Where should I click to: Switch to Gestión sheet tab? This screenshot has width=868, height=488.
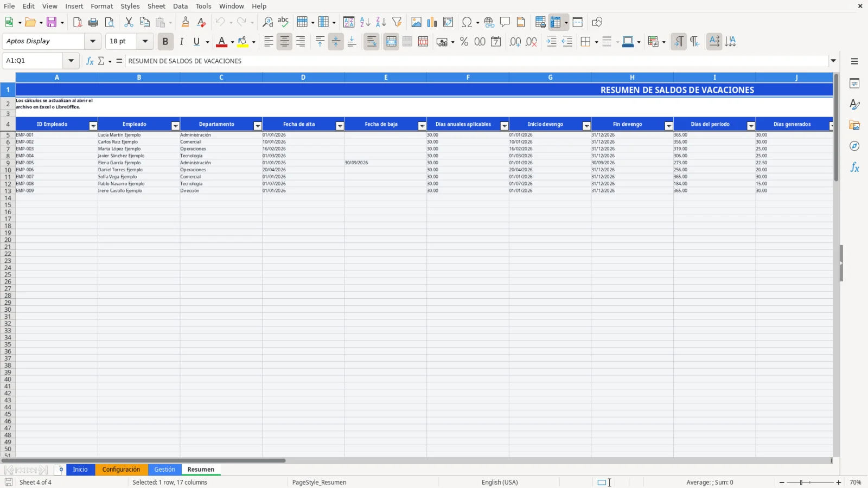pyautogui.click(x=164, y=470)
